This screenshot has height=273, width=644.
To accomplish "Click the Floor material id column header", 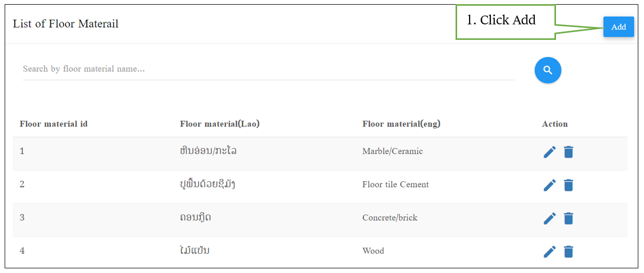I will point(53,124).
